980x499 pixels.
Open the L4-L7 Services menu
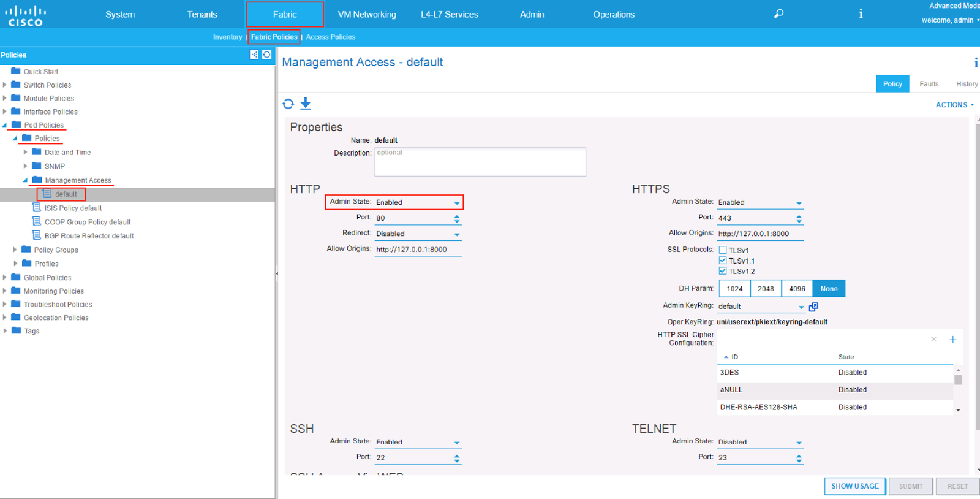(450, 14)
